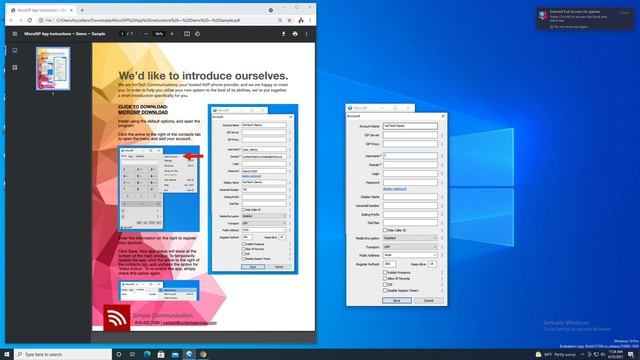This screenshot has height=360, width=640.
Task: Open Media Encryption dropdown
Action: click(410, 238)
